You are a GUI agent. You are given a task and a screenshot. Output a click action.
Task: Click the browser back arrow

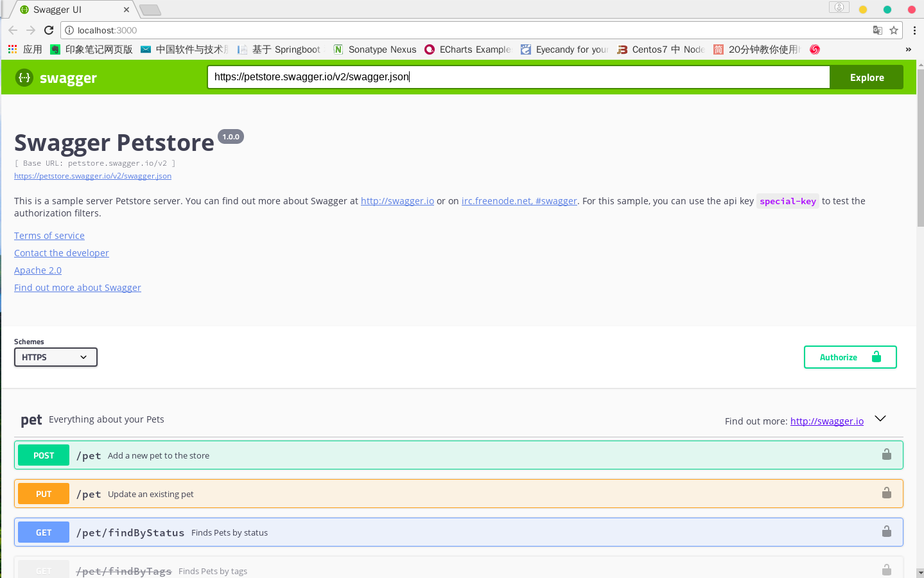pyautogui.click(x=13, y=30)
